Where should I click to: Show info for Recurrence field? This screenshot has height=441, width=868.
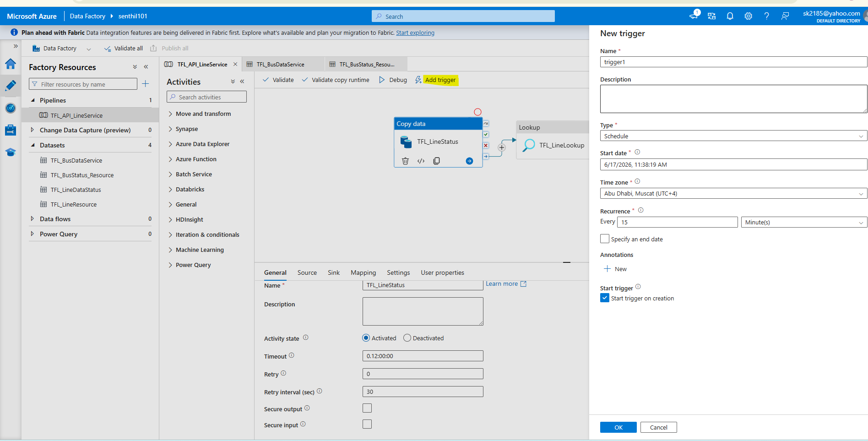641,210
